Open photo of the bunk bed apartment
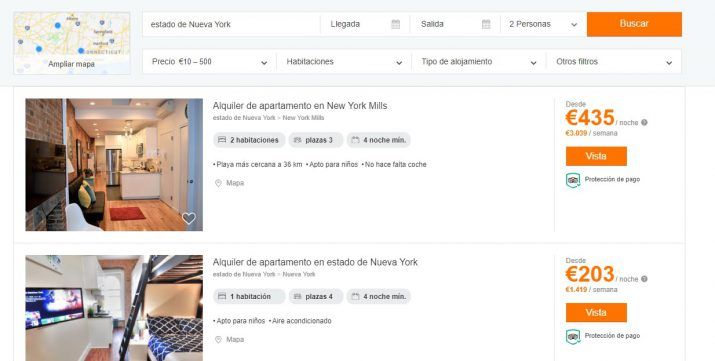The image size is (715, 361). click(x=114, y=308)
